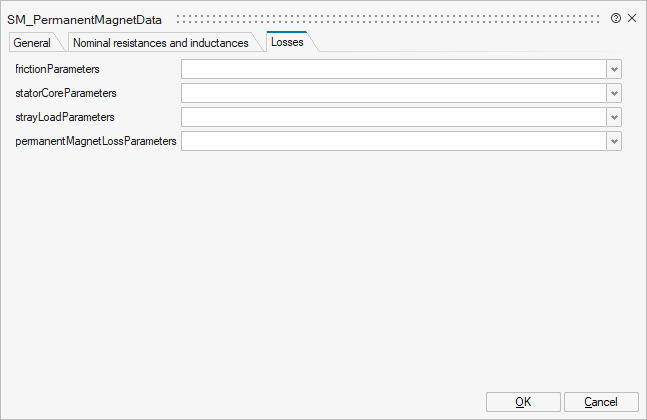Open the statorCoreParameters dropdown arrow

(x=614, y=93)
